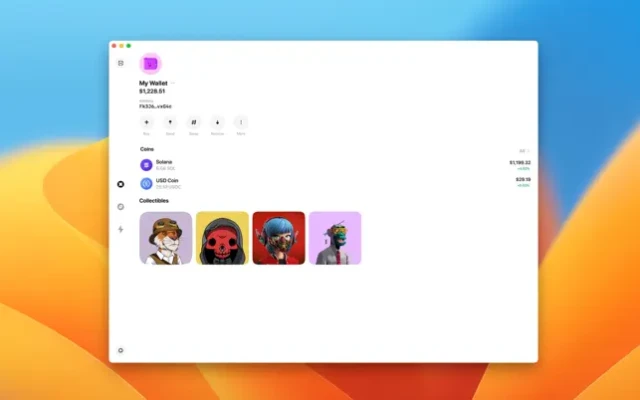The width and height of the screenshot is (640, 400).
Task: Click the My Wallet title
Action: pyautogui.click(x=153, y=83)
